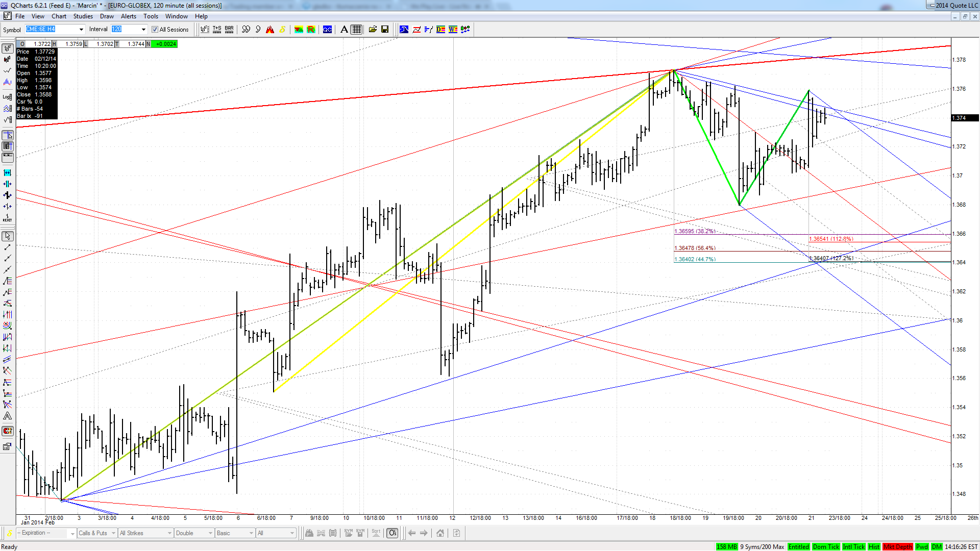
Task: Toggle the O's button in bottom toolbar
Action: tap(392, 533)
